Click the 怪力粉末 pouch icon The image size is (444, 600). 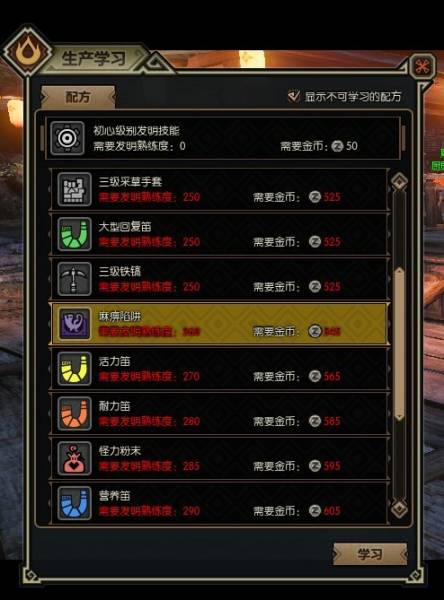point(74,458)
